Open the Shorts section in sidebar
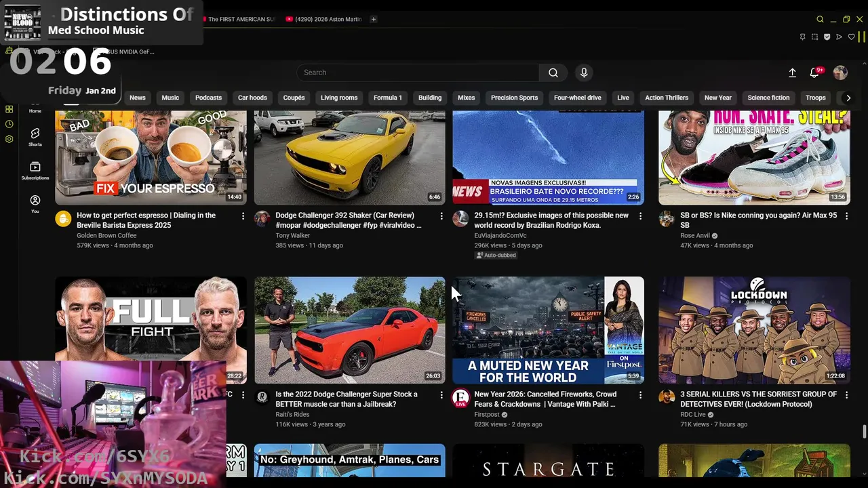This screenshot has height=488, width=868. click(x=35, y=136)
